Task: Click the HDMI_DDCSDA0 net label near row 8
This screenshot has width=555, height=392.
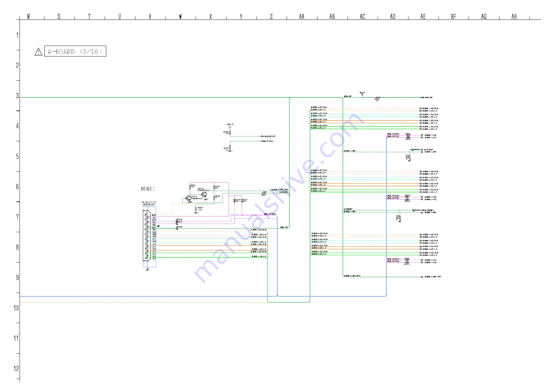Action: tap(393, 259)
